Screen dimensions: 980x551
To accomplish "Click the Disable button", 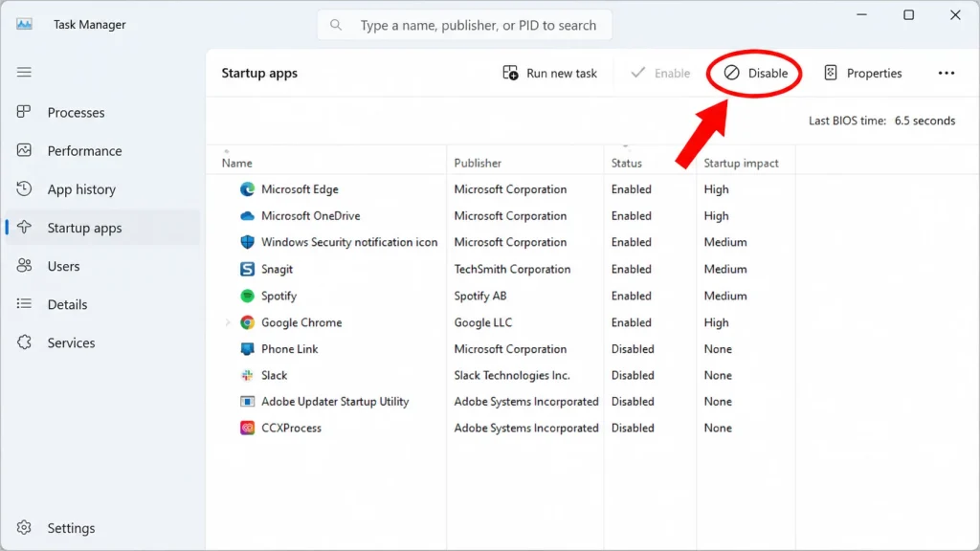I will coord(756,73).
